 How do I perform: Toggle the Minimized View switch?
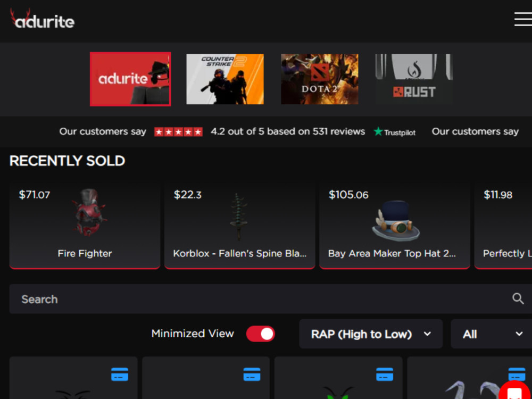pos(261,334)
